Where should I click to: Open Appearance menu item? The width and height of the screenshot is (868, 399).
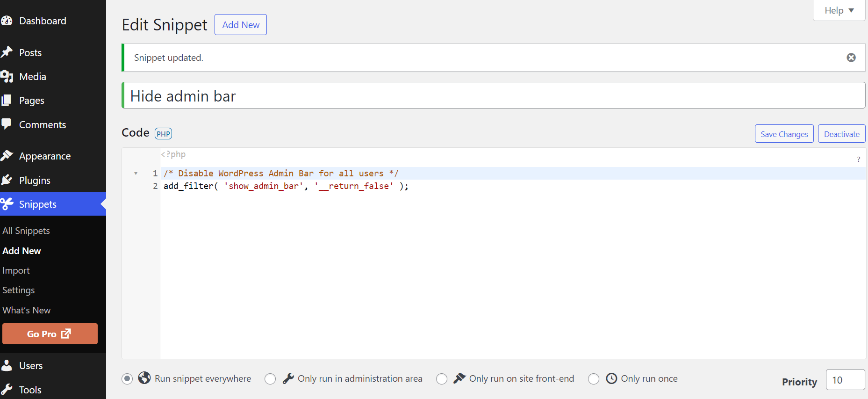pyautogui.click(x=53, y=156)
